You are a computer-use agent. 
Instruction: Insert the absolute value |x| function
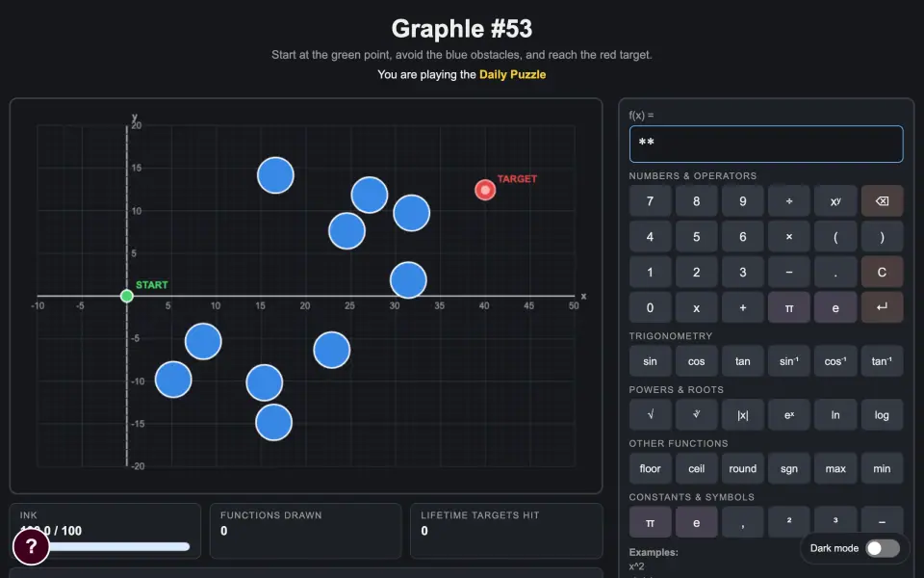click(742, 414)
